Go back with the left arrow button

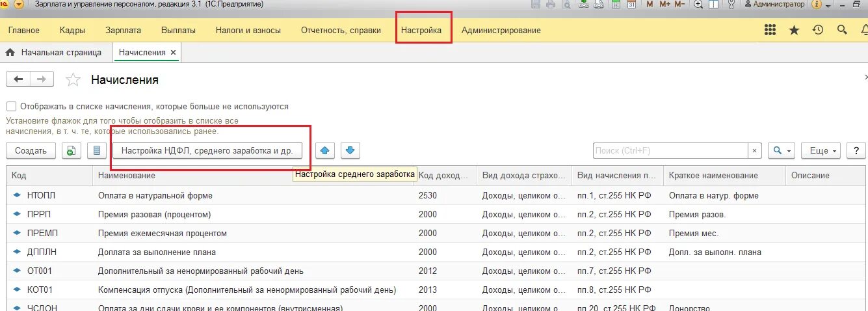(x=18, y=79)
